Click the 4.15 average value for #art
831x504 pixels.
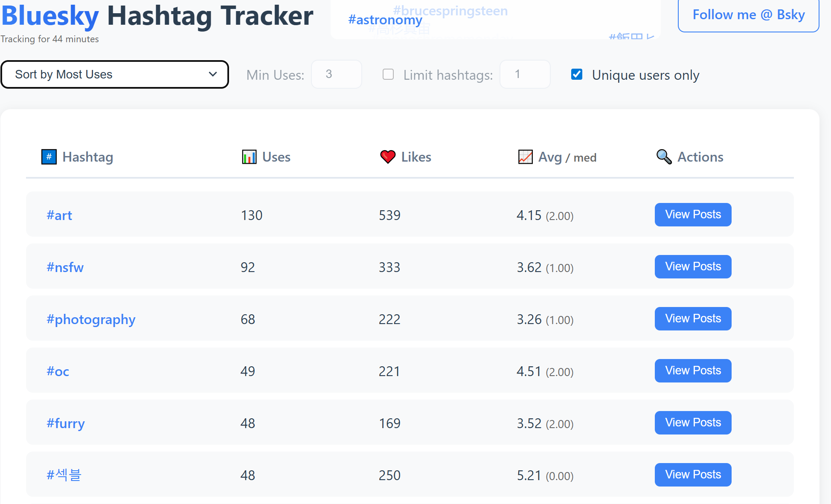click(529, 215)
